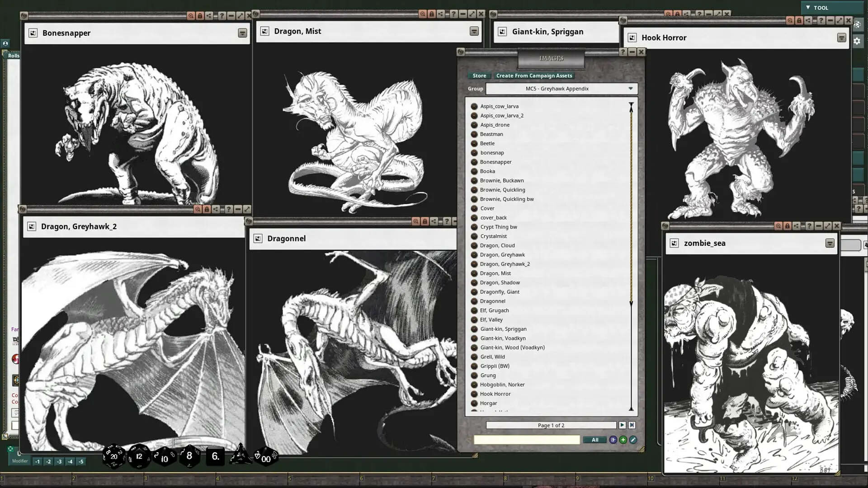Switch to the Store tab in the Images window

(479, 75)
